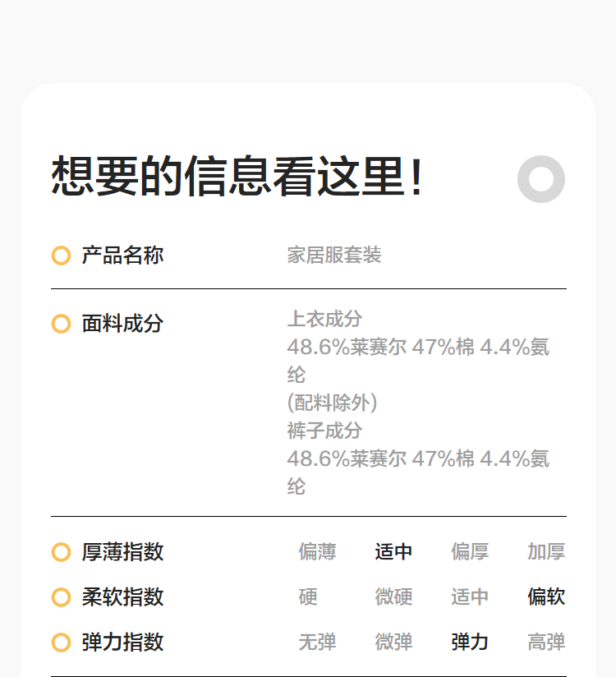Click the gray ring icon beside the heading
Viewport: 616px width, 677px height.
pyautogui.click(x=541, y=179)
